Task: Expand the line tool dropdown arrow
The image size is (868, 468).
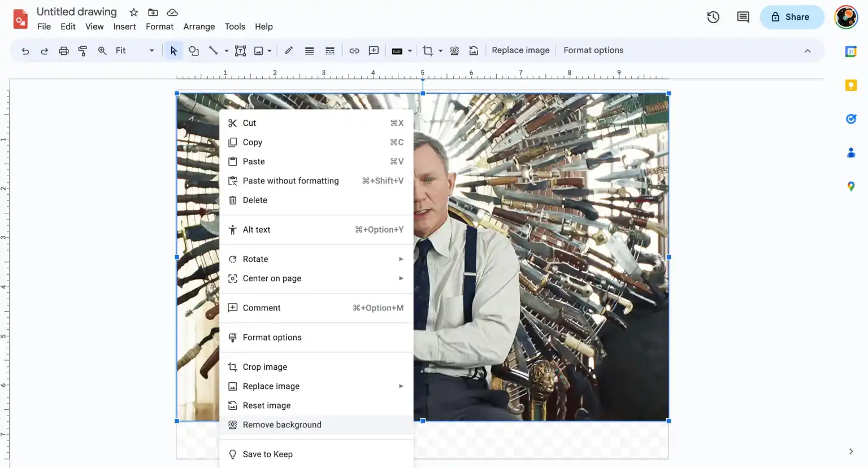Action: coord(227,51)
